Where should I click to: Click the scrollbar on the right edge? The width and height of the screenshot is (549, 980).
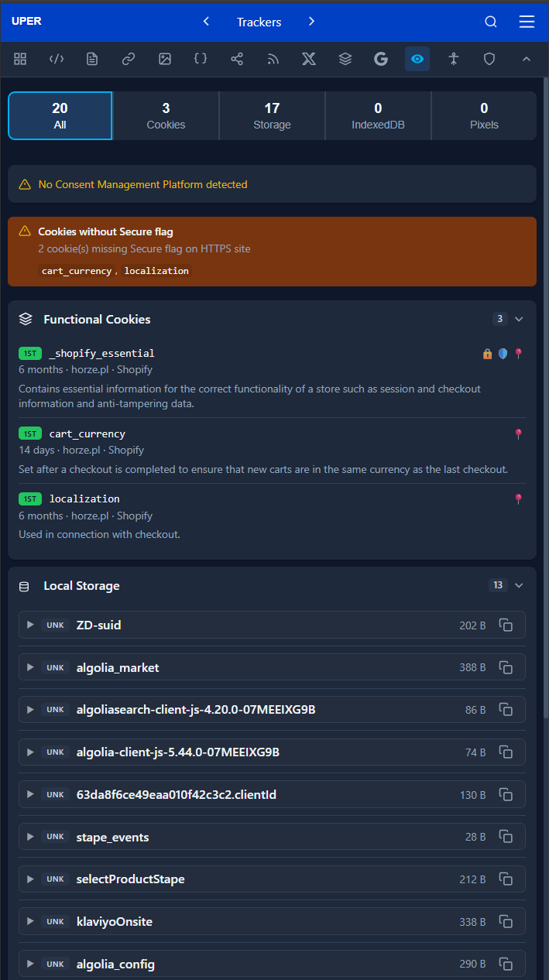click(546, 310)
